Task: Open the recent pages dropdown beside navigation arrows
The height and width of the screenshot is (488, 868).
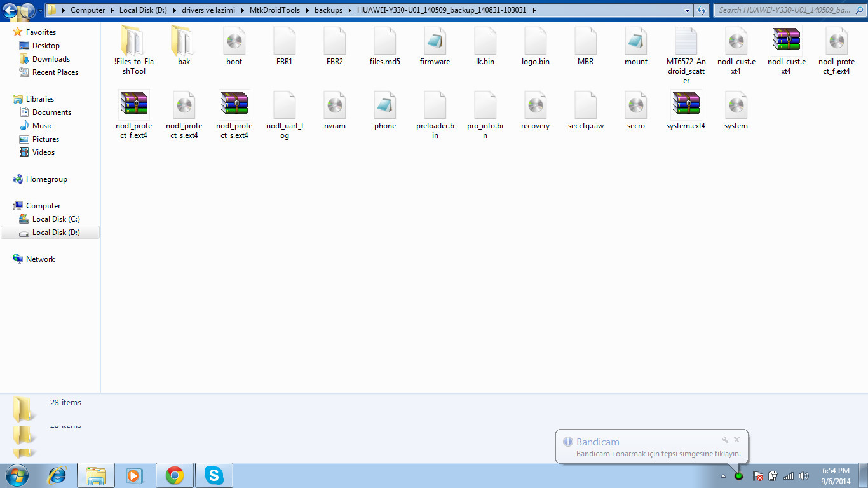Action: click(x=40, y=11)
